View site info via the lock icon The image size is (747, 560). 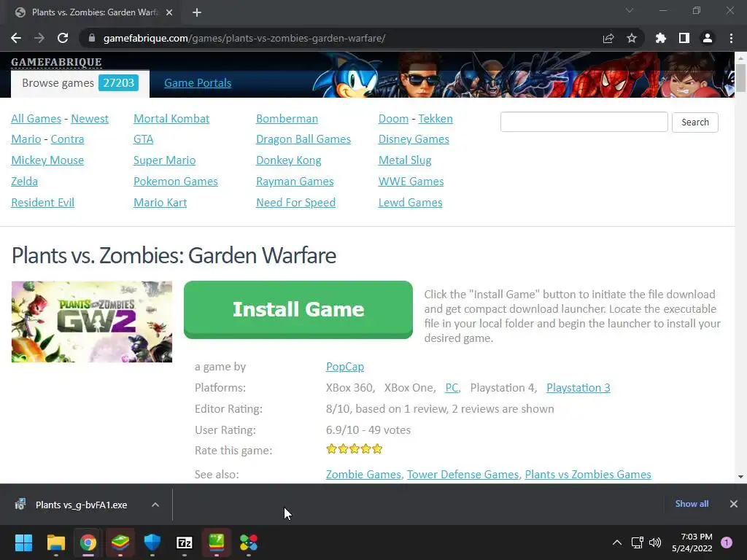(x=92, y=38)
